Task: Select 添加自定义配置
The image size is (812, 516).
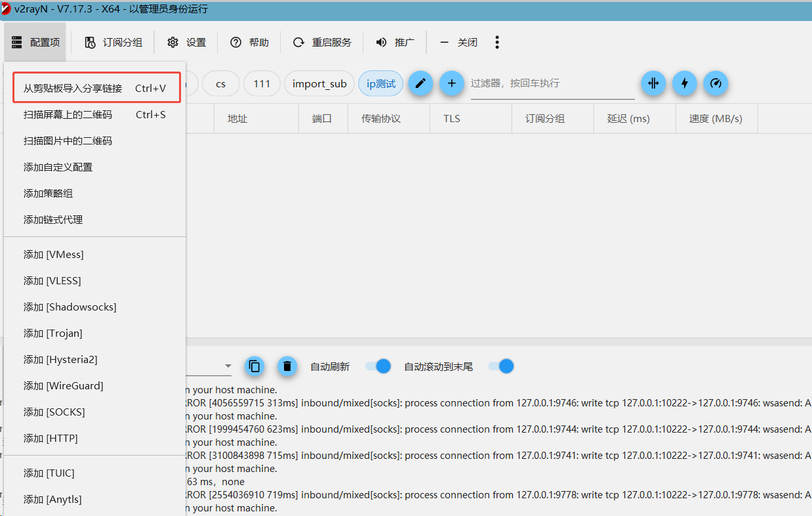Action: click(x=95, y=167)
